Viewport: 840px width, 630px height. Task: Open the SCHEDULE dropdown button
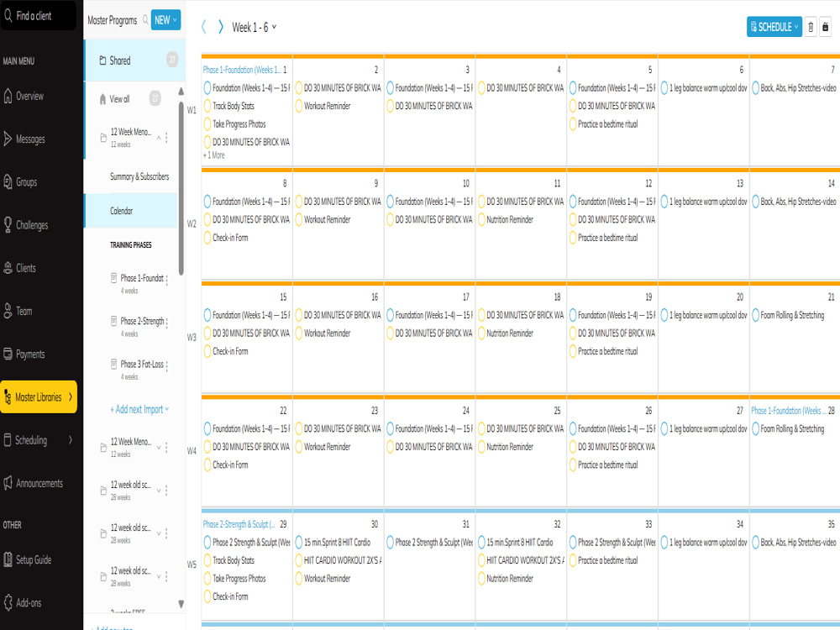click(774, 26)
